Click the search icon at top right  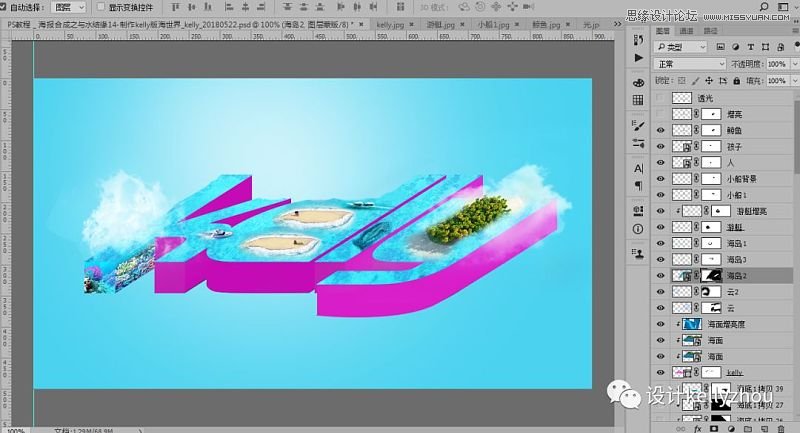(x=764, y=7)
